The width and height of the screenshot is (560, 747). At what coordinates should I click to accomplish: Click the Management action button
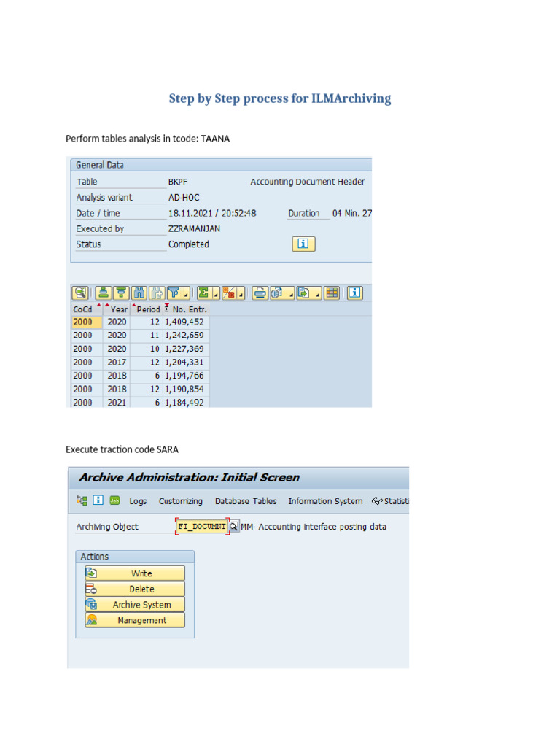[x=135, y=620]
